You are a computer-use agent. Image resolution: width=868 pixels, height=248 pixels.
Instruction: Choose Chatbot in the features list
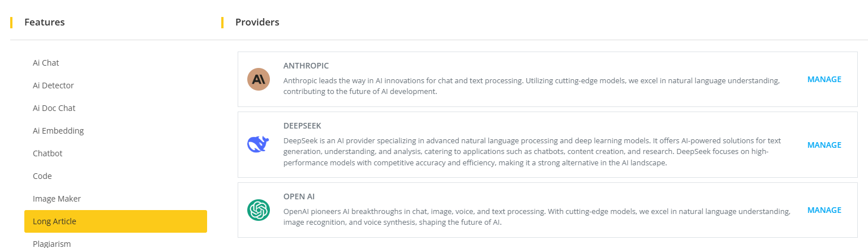[x=48, y=153]
